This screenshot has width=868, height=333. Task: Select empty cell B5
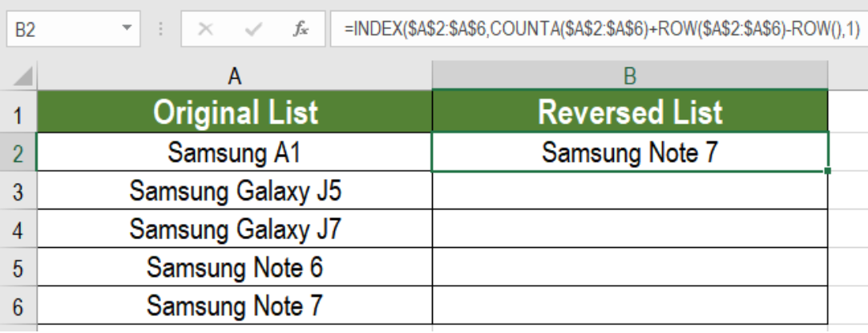click(630, 267)
